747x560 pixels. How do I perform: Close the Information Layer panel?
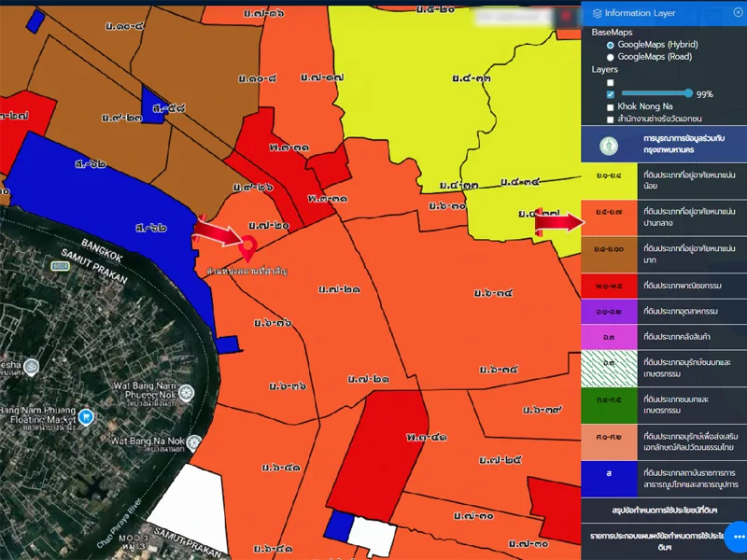[738, 12]
